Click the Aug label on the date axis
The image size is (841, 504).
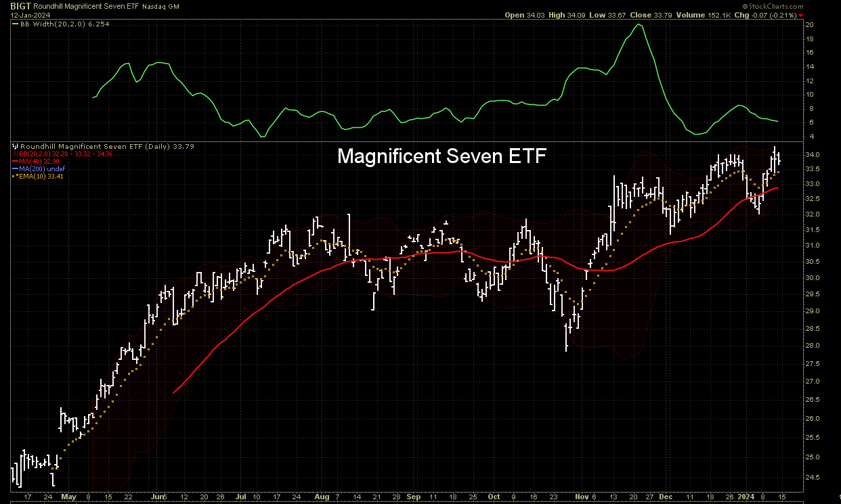coord(322,496)
